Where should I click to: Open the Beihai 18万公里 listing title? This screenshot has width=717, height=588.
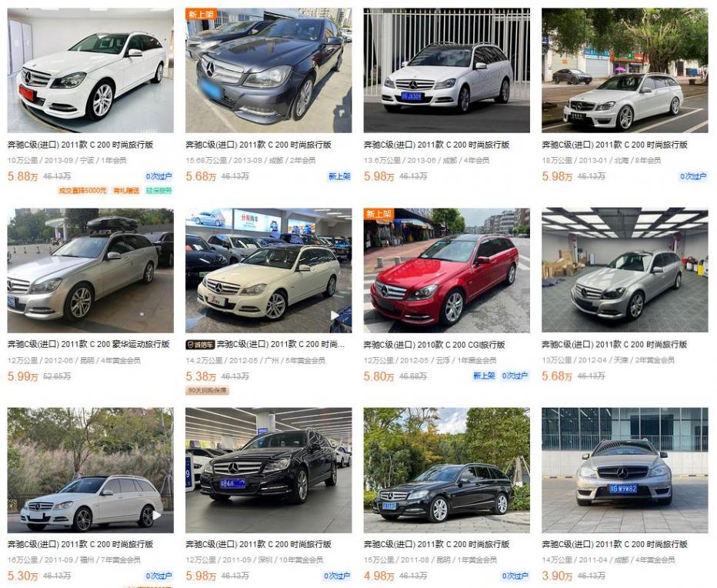click(x=615, y=145)
